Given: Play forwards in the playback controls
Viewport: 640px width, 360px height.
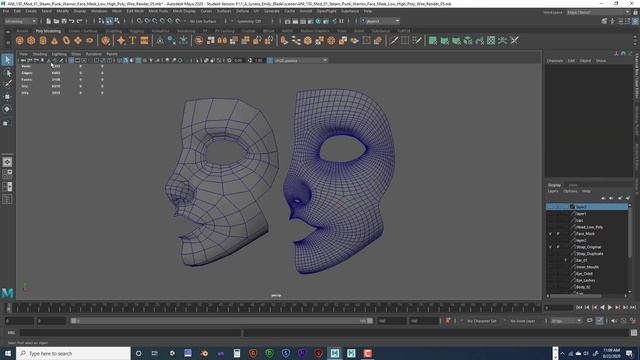Looking at the screenshot, I should [610, 308].
